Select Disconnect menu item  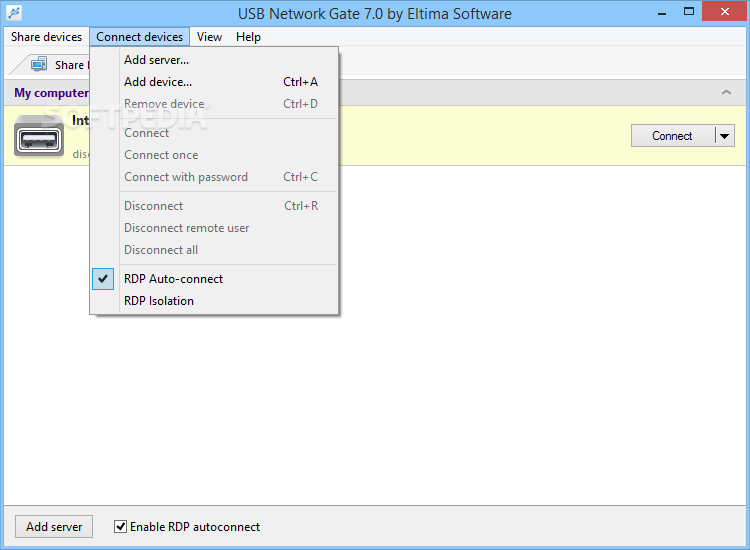[x=214, y=206]
